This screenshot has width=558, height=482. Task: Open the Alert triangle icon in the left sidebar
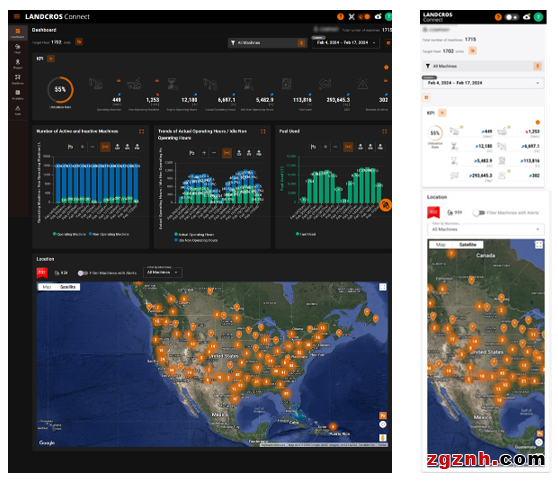(x=17, y=110)
